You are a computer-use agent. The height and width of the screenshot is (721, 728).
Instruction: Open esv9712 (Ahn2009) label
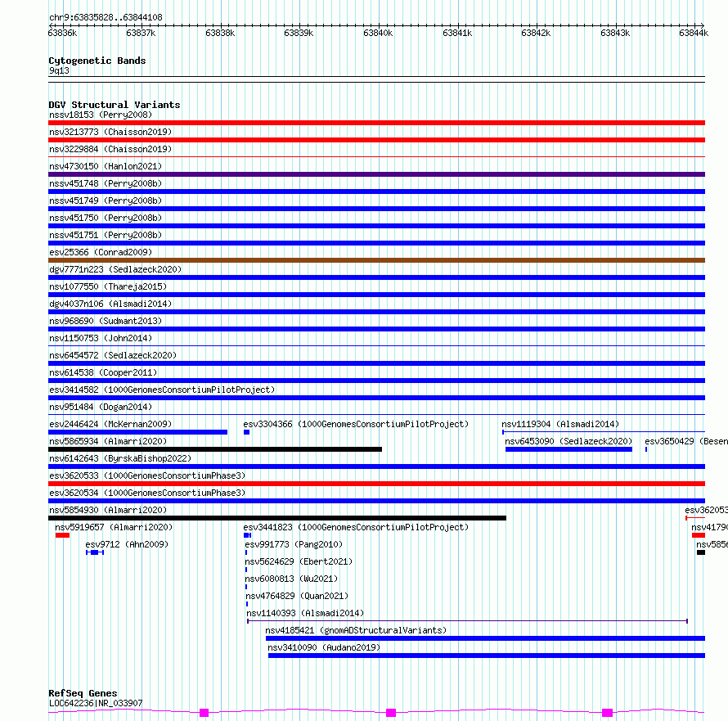[127, 544]
